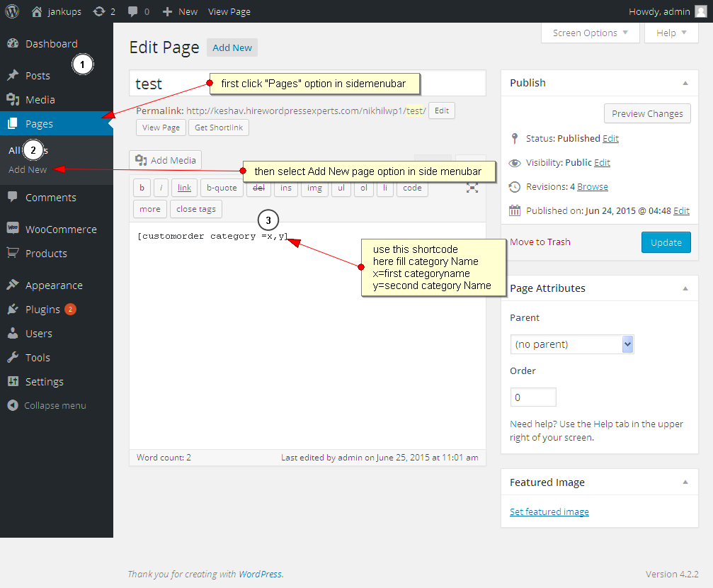The image size is (713, 588).
Task: Click the Order number input field
Action: pyautogui.click(x=532, y=397)
